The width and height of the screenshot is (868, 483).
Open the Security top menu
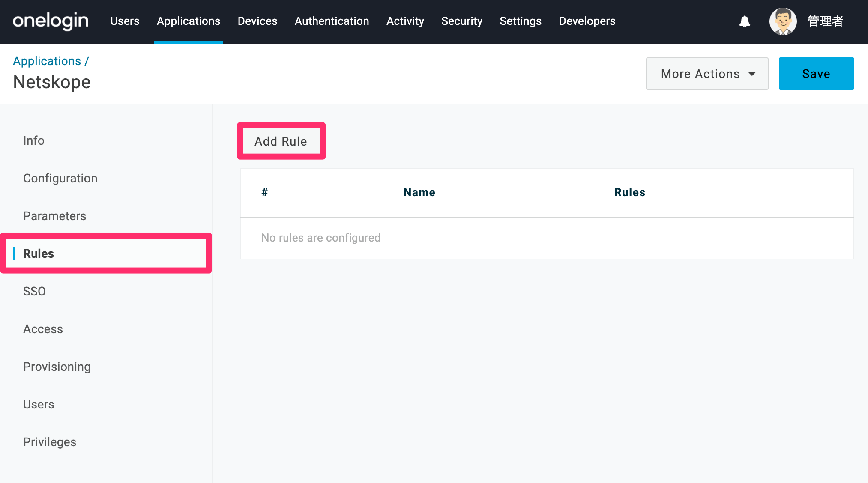click(x=462, y=21)
